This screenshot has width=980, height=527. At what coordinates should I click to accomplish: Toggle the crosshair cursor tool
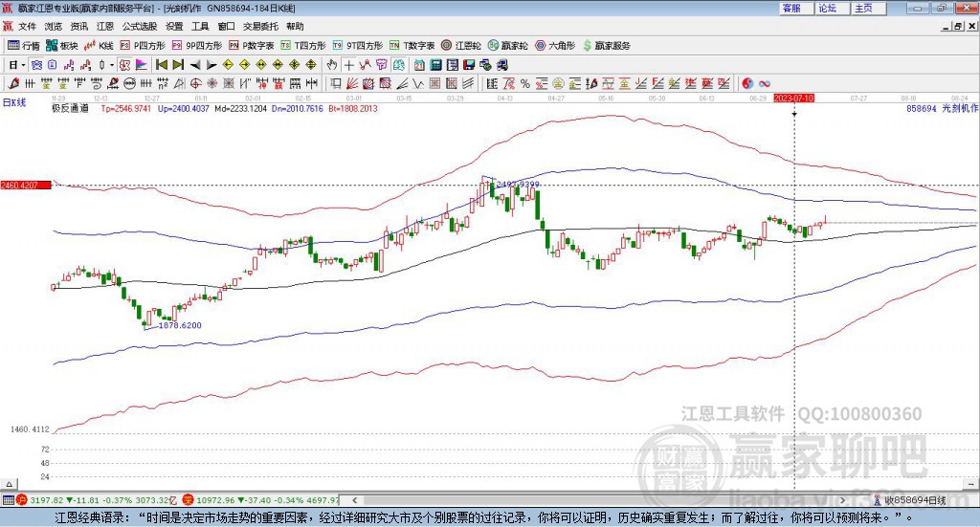348,65
